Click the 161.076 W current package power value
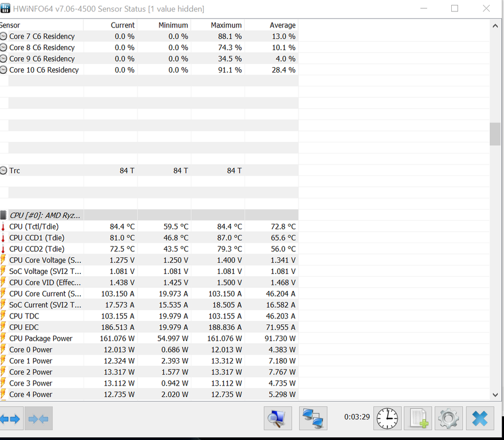This screenshot has height=440, width=504. (x=117, y=338)
